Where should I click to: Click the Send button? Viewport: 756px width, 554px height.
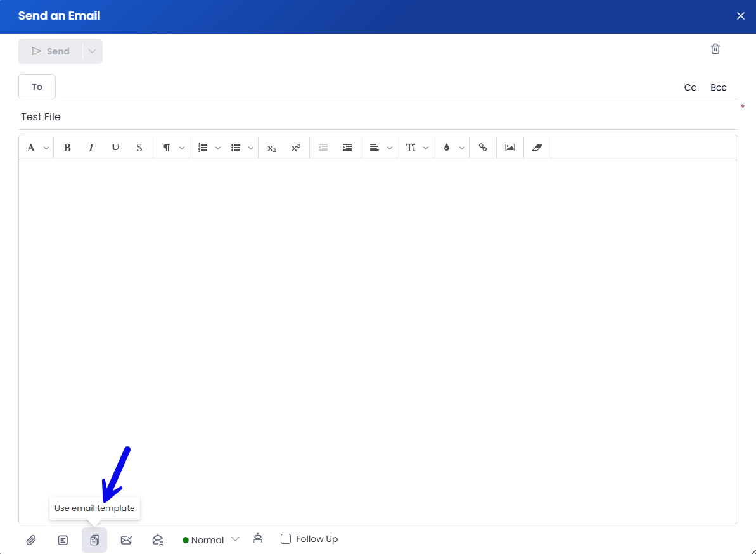(x=51, y=51)
